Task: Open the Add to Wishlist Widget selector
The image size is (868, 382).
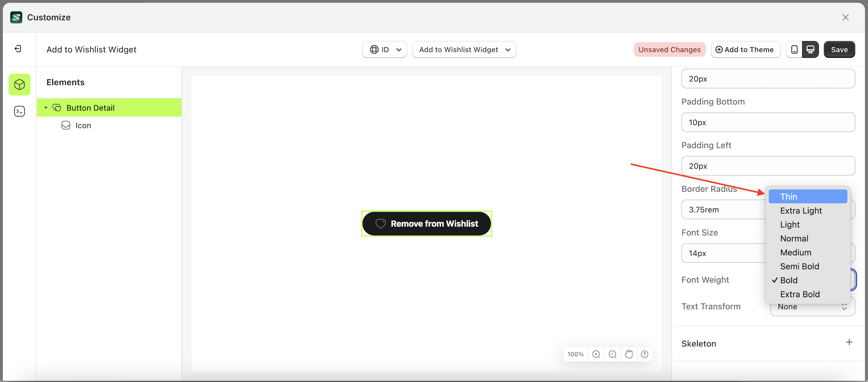Action: tap(464, 49)
